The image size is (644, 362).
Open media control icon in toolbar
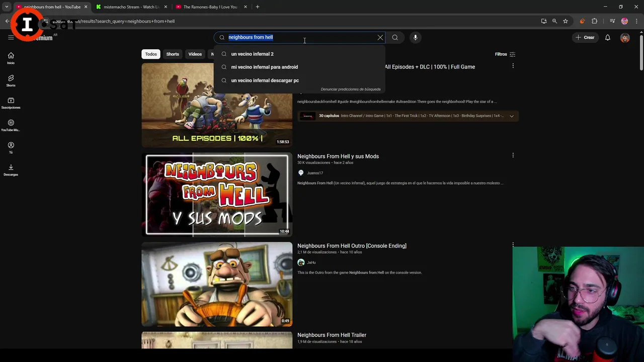click(612, 21)
